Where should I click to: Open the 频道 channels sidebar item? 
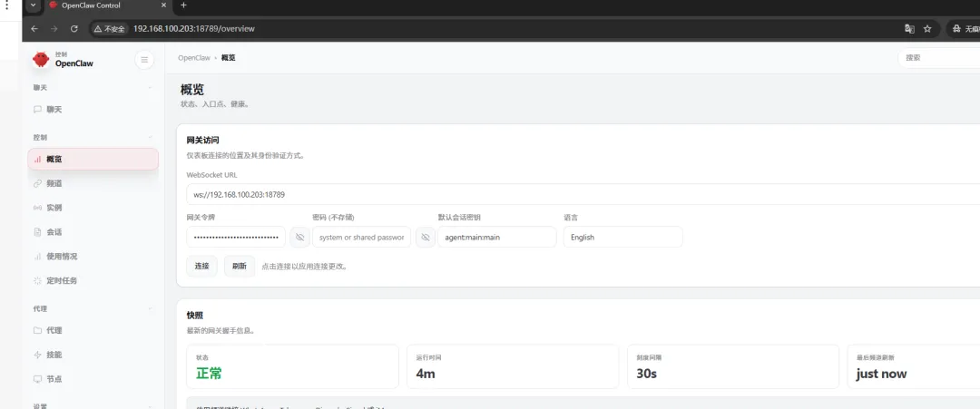tap(93, 183)
